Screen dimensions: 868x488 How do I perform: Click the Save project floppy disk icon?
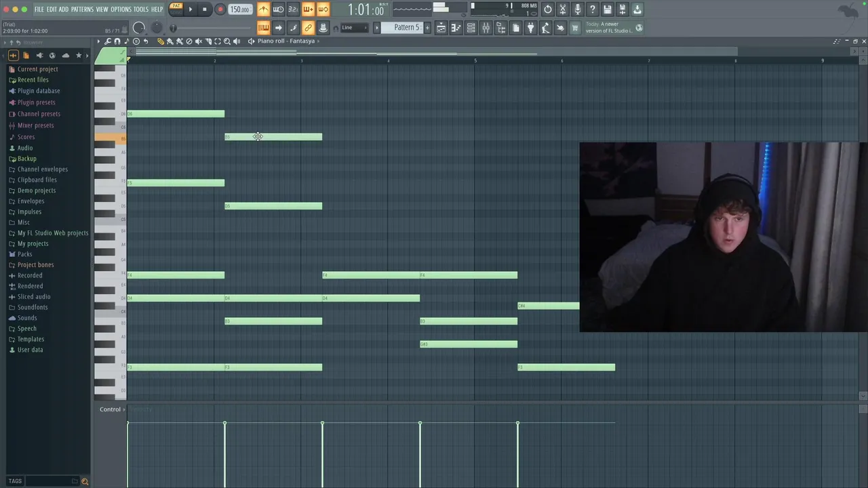[x=608, y=9]
